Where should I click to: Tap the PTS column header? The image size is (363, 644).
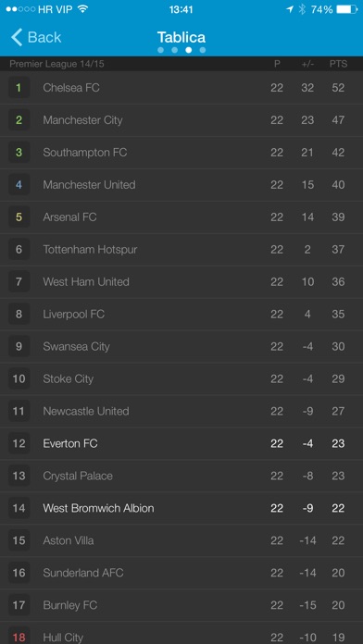click(x=338, y=64)
